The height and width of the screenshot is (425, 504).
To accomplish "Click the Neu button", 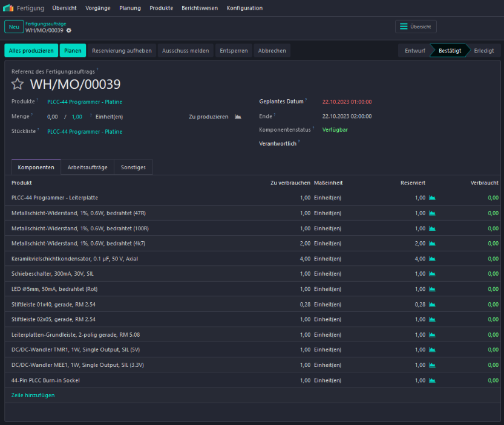I will point(14,27).
